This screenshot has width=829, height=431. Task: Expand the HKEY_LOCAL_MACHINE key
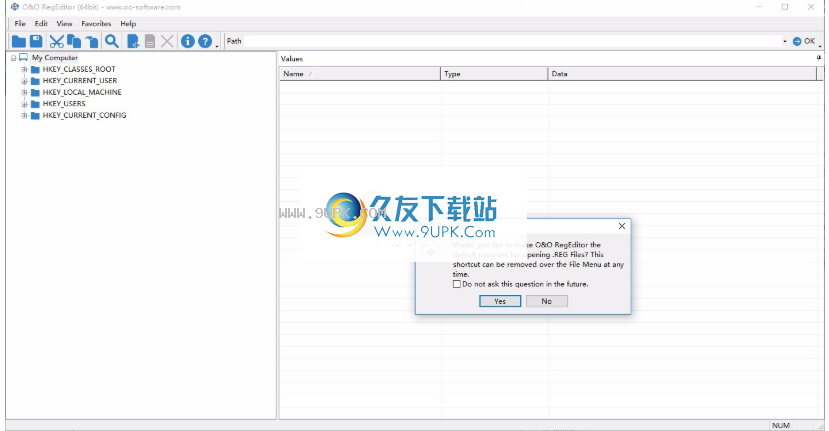click(x=24, y=93)
